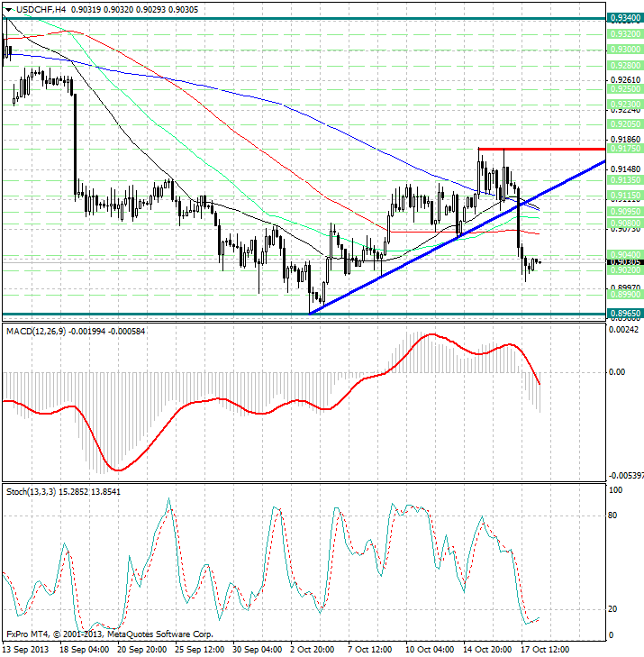Image resolution: width=644 pixels, height=657 pixels.
Task: Click the 0.92610 price axis value
Action: [x=626, y=79]
